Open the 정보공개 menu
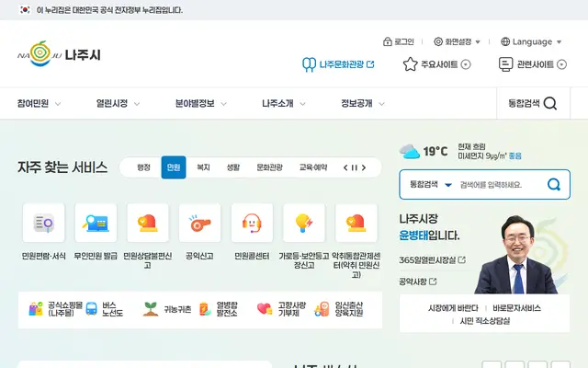Viewport: 588px width, 368px height. pyautogui.click(x=362, y=103)
